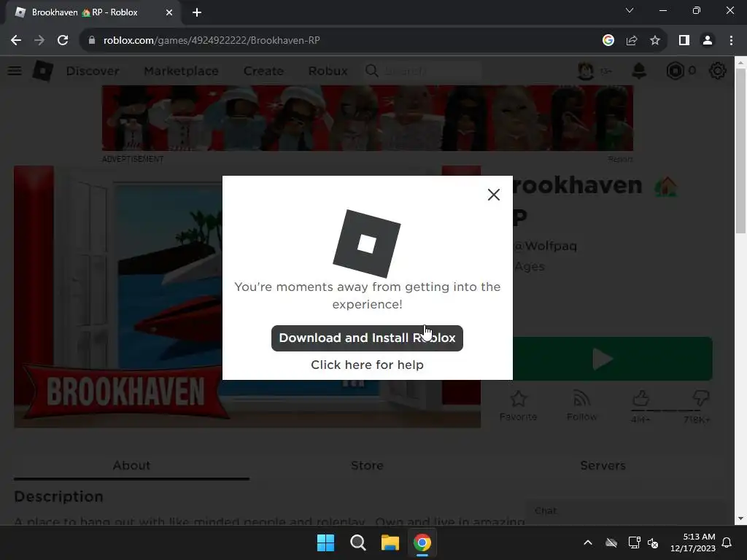This screenshot has width=747, height=560.
Task: Click the search magnifier icon in navbar
Action: pyautogui.click(x=371, y=71)
